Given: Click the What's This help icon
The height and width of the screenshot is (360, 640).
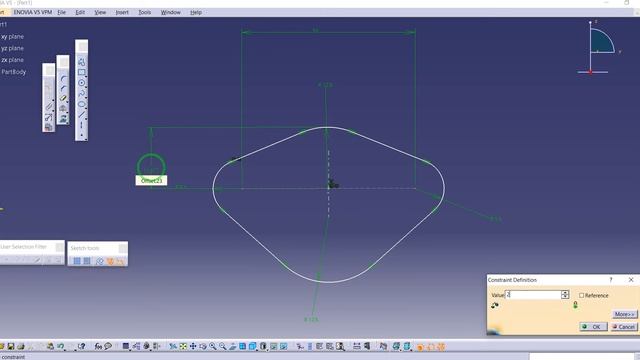Looking at the screenshot, I should [82, 347].
